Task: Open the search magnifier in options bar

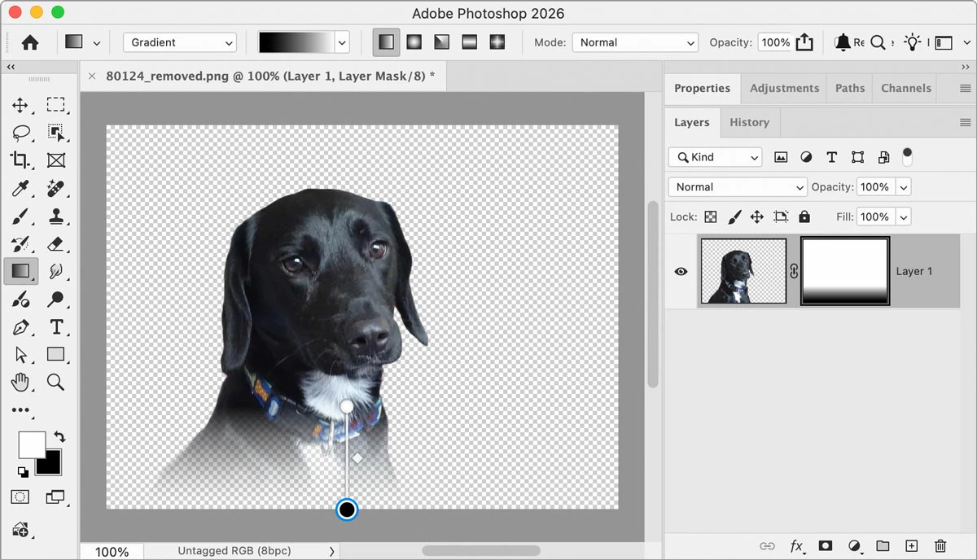Action: [x=878, y=42]
